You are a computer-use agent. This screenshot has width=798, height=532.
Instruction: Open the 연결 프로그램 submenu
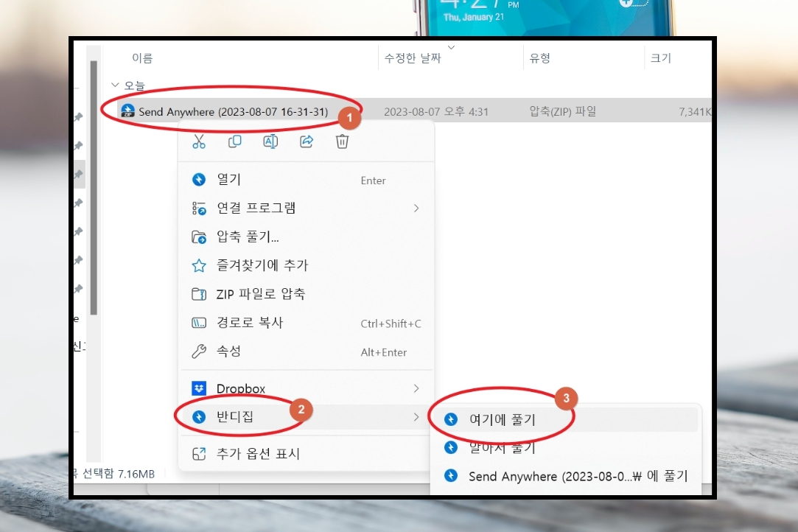coord(307,209)
